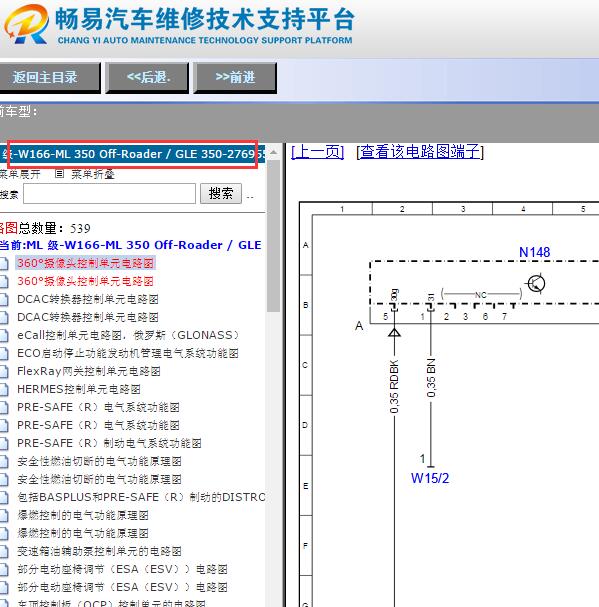Open eCall控制单元电路图 俄罗斯 GLONASS entry
Screen dimensions: 599x607
point(128,335)
